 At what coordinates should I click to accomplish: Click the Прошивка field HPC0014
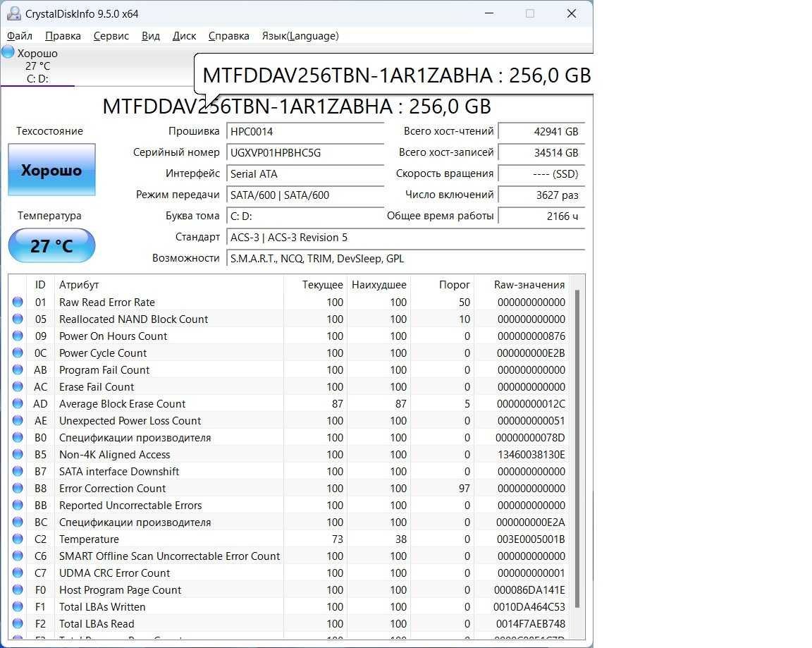[x=305, y=132]
